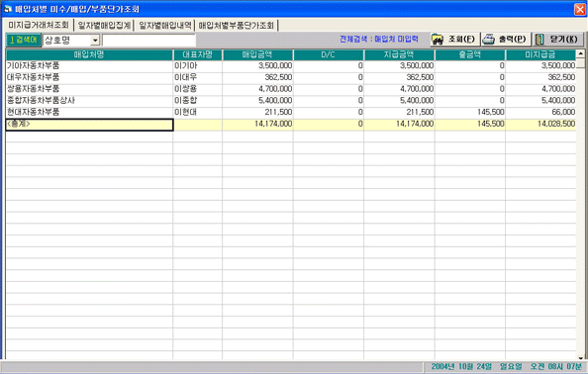Viewport: 588px width, 374px height.
Task: Click the 조회(F) search button icon
Action: (x=438, y=40)
